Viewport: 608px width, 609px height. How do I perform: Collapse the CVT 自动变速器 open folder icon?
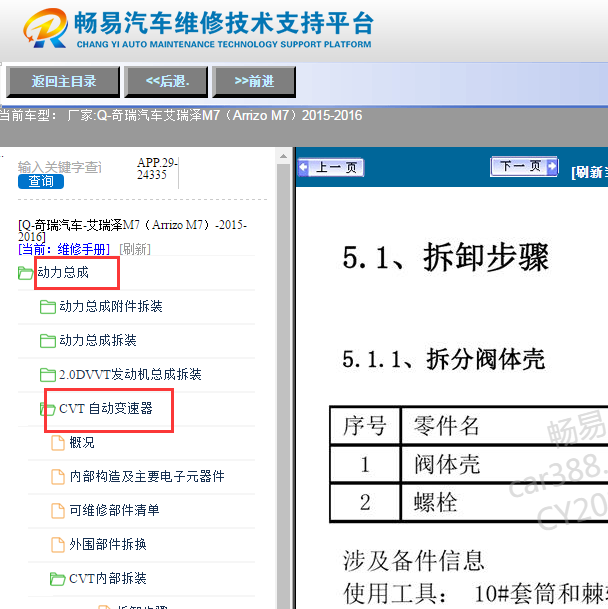pyautogui.click(x=48, y=409)
